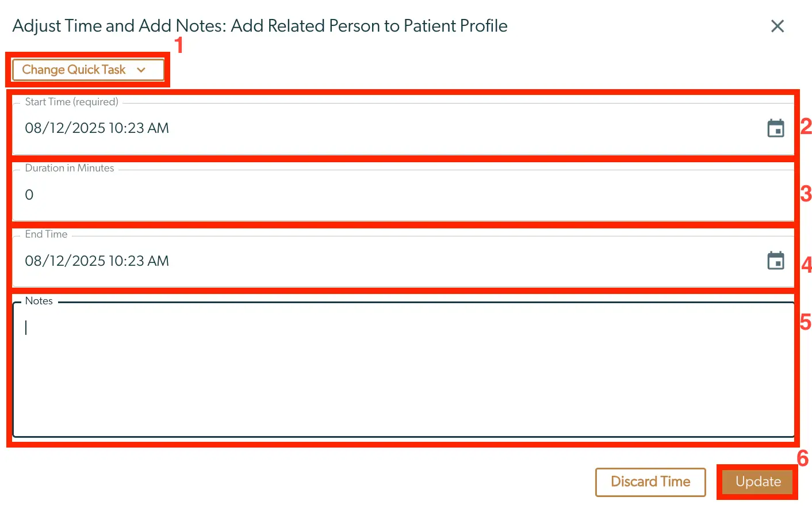This screenshot has width=812, height=512.
Task: Dismiss the dialog using the X icon
Action: (x=777, y=26)
